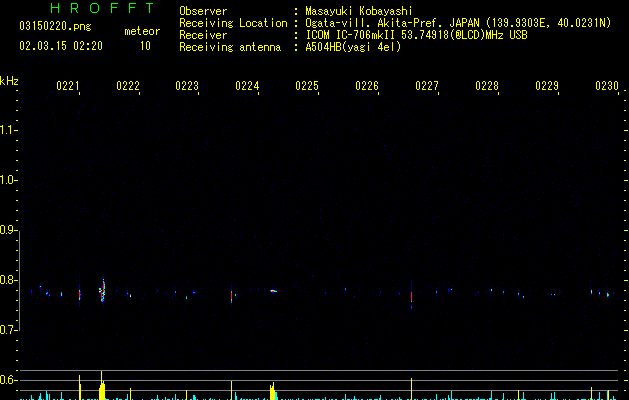Click the 0228 time marker
This screenshot has width=629, height=400.
tap(487, 86)
